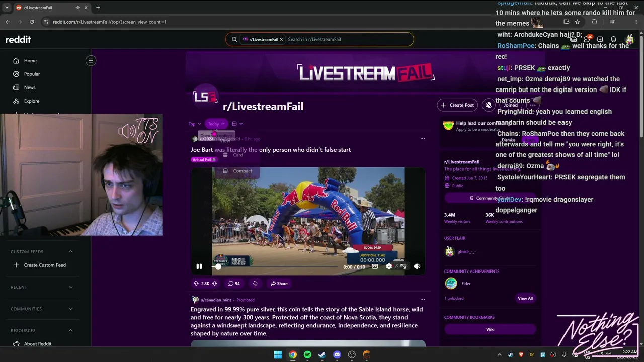Viewport: 644px width, 362px height.
Task: Open the feed view layout dropdown
Action: [x=237, y=124]
